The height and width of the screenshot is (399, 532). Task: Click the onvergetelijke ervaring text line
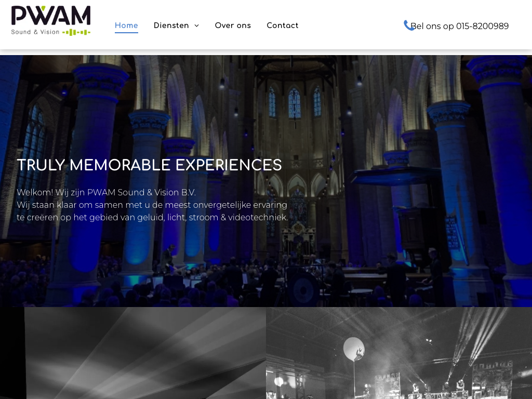(152, 205)
